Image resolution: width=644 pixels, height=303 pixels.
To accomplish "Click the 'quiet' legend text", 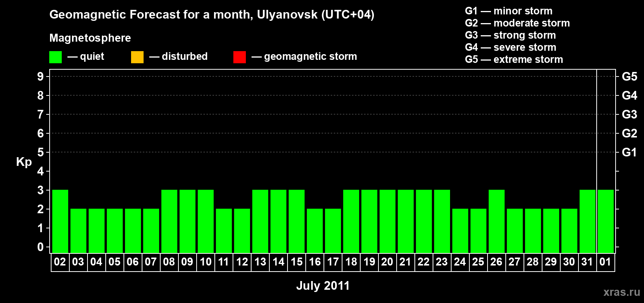I will click(x=92, y=56).
